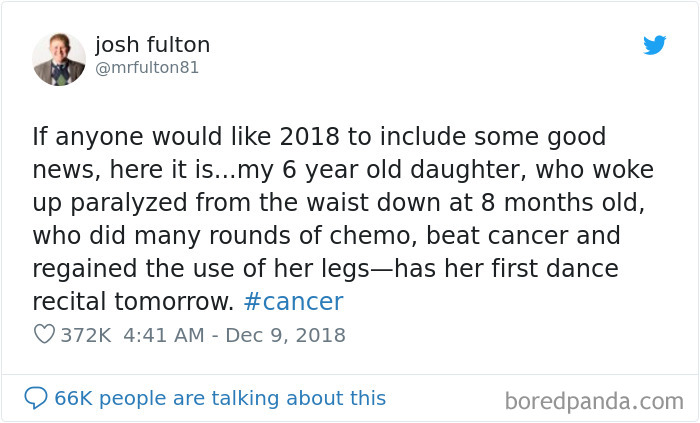This screenshot has height=423, width=700.
Task: Click the Dec 9, 2018 date
Action: tap(285, 335)
